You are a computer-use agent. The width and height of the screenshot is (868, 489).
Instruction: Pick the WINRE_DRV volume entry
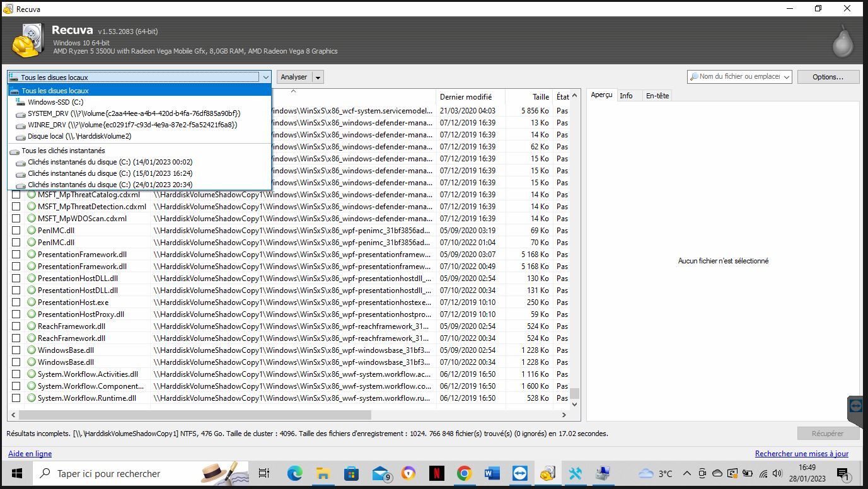139,125
